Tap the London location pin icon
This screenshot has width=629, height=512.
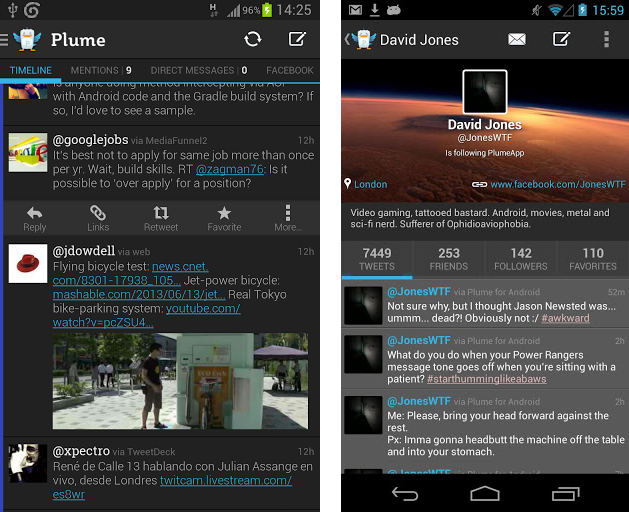(x=347, y=183)
